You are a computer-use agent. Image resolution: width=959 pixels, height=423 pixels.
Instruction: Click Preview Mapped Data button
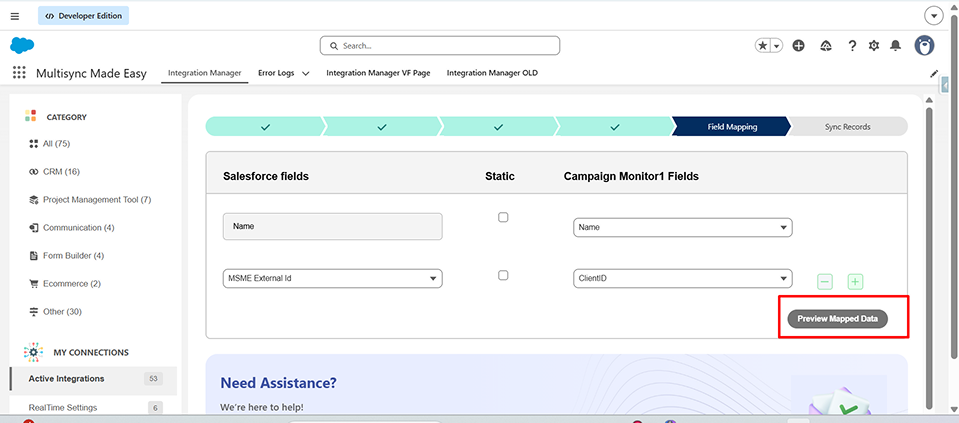(x=837, y=318)
